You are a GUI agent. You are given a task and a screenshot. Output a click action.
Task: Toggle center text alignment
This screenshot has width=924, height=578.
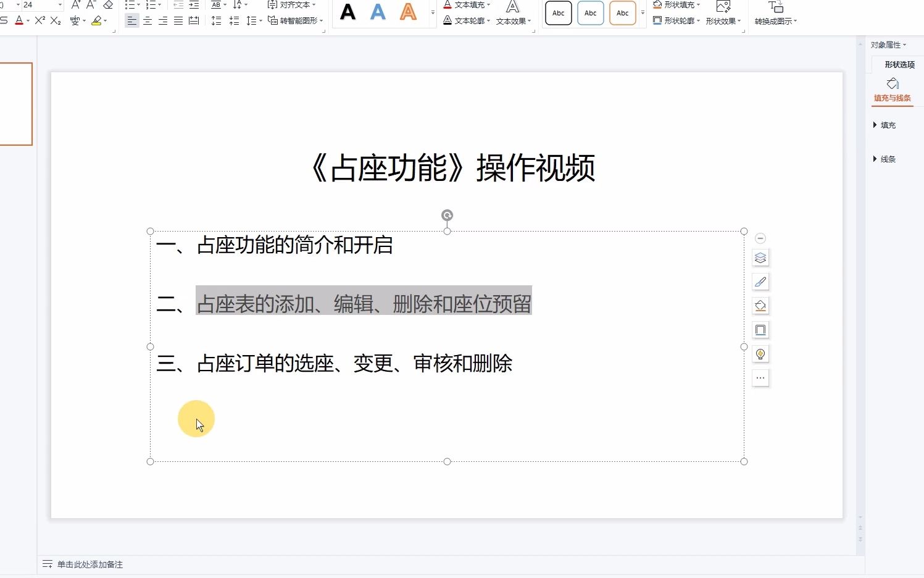(x=147, y=20)
